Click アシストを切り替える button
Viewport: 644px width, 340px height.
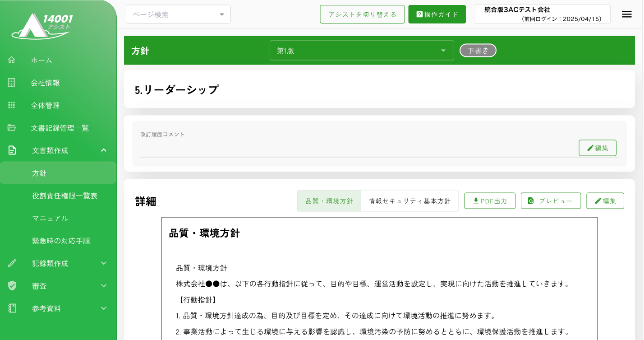(362, 14)
